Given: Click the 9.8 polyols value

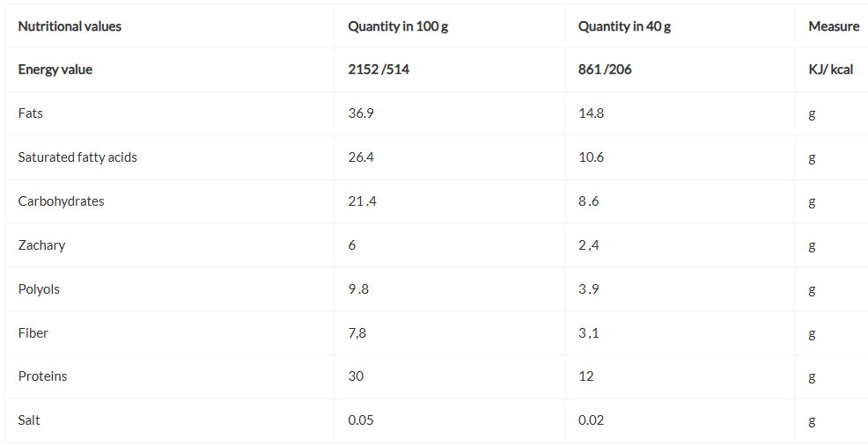Looking at the screenshot, I should coord(358,289).
